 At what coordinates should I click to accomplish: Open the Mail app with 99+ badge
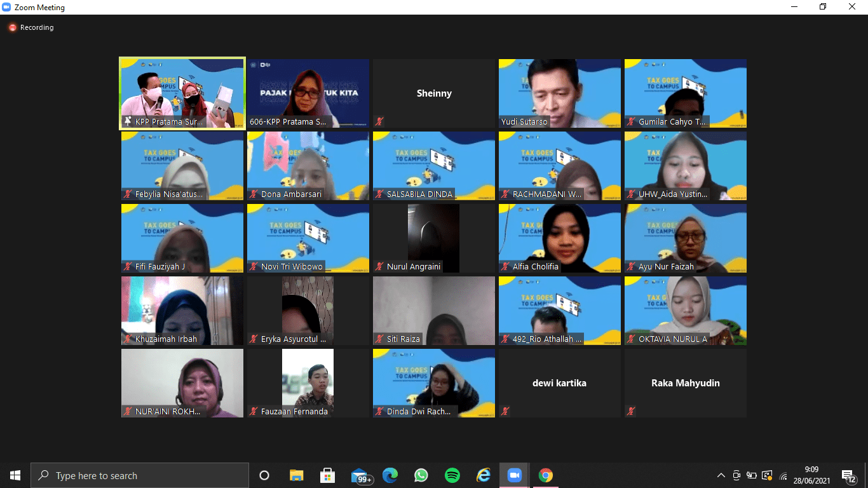click(360, 475)
